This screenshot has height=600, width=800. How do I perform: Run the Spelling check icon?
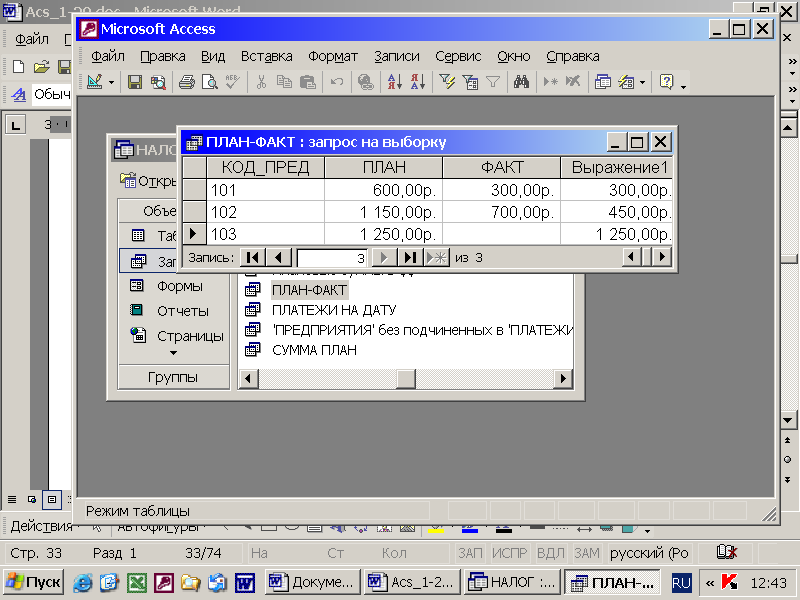233,82
